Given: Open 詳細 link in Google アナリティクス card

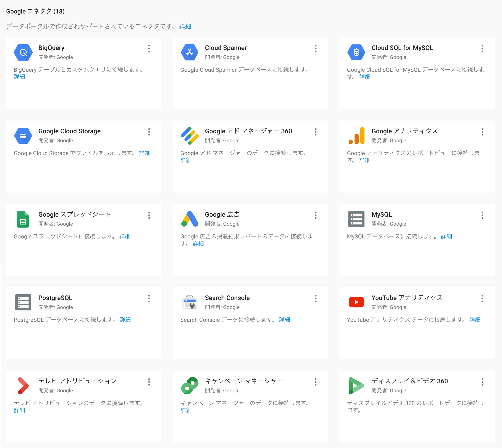Looking at the screenshot, I should point(365,160).
